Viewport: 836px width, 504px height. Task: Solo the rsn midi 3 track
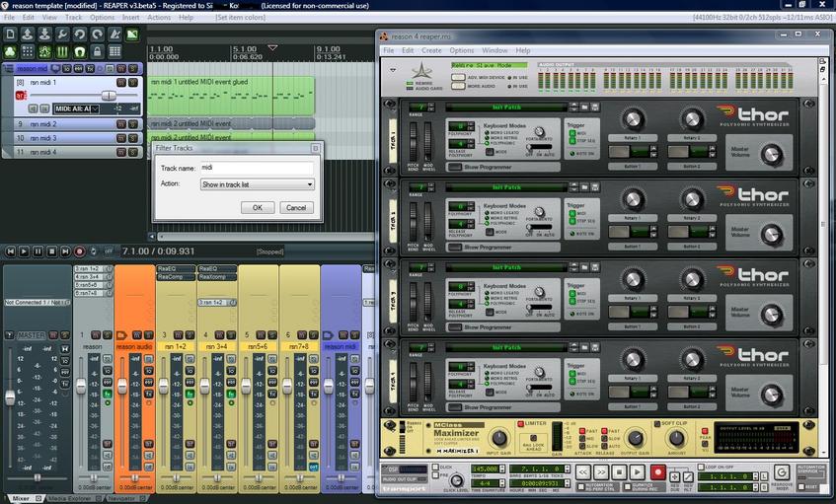131,138
